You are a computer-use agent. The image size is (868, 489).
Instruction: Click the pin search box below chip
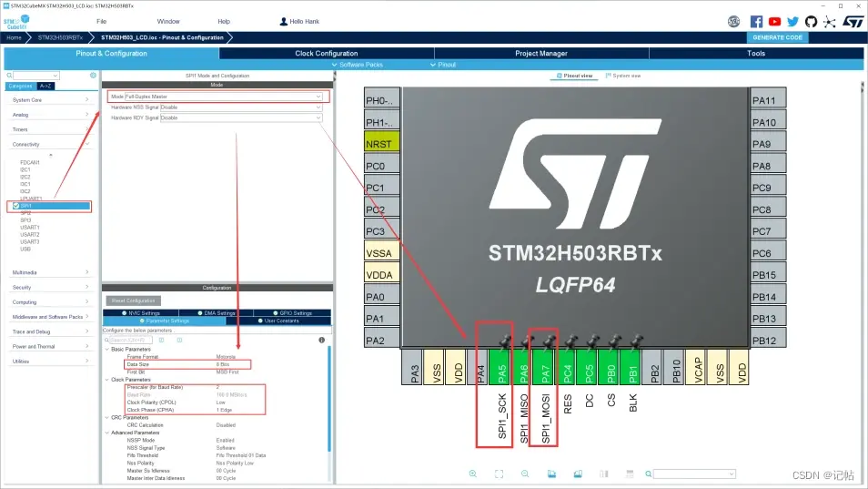pyautogui.click(x=694, y=474)
